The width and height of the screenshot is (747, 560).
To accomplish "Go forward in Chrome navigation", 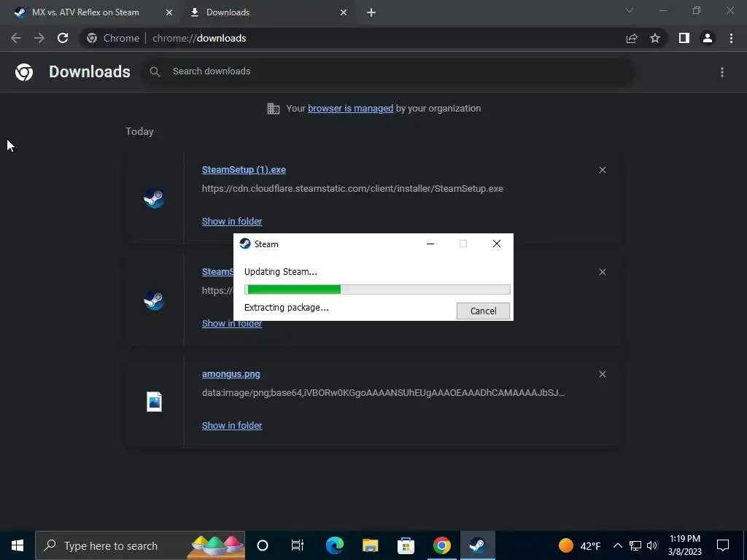I will coord(39,38).
